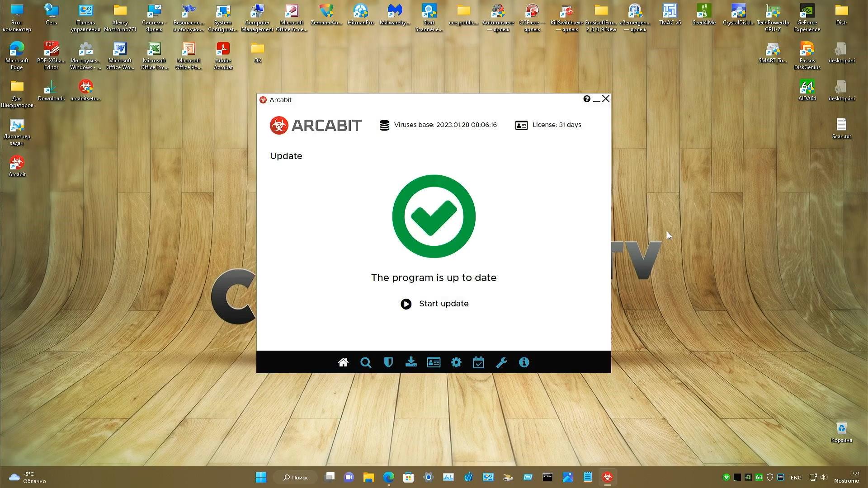The image size is (868, 488).
Task: Open the Windows Start menu
Action: pos(261,477)
